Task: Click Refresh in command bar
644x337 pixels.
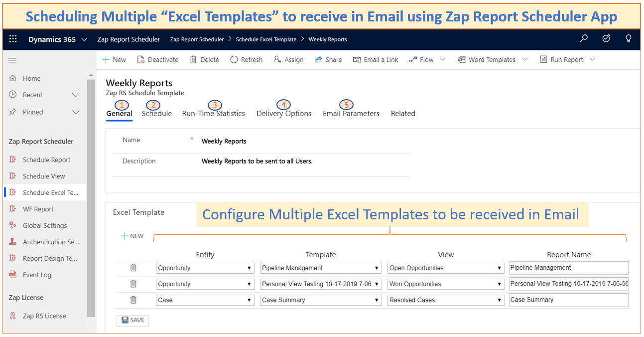Action: tap(246, 59)
